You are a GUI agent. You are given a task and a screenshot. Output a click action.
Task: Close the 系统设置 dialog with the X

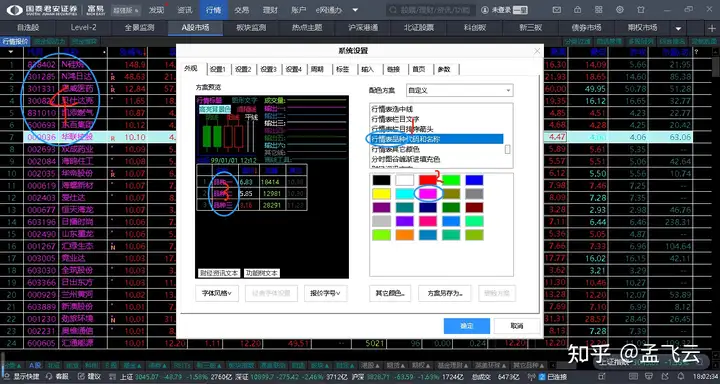coord(537,51)
